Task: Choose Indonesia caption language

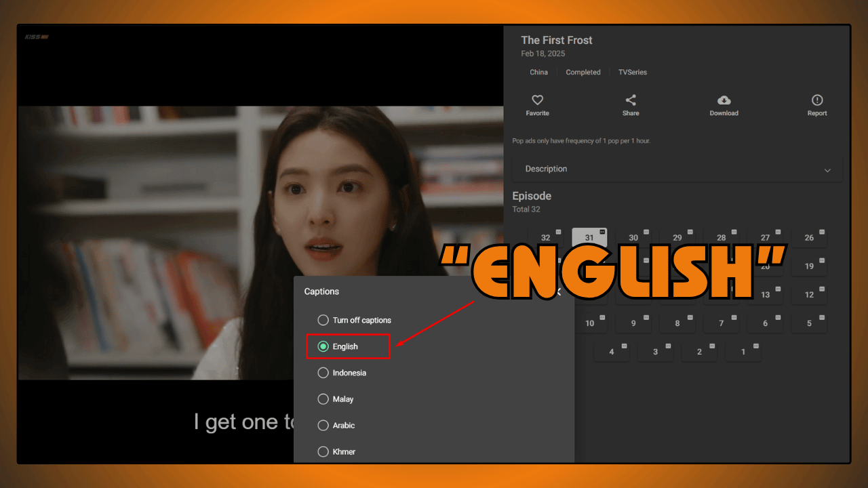Action: [x=323, y=373]
